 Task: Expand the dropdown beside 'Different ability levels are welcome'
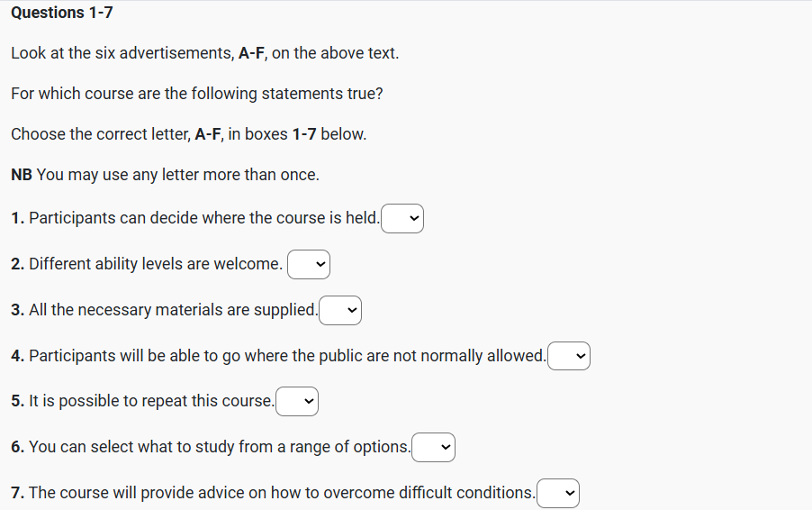[x=309, y=265]
